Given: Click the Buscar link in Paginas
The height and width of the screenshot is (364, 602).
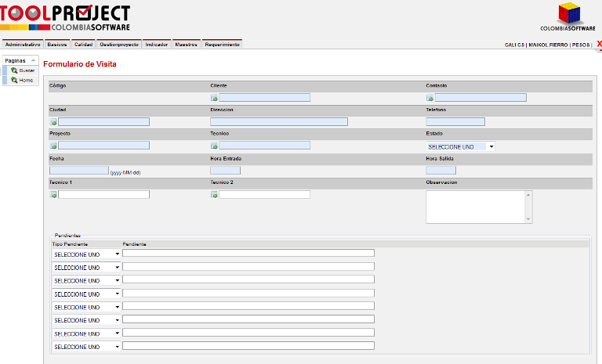Looking at the screenshot, I should click(x=26, y=70).
